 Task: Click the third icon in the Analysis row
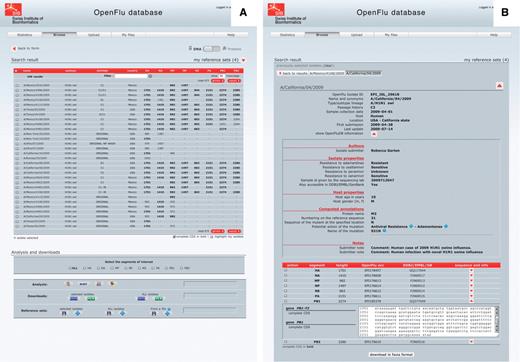click(x=99, y=284)
